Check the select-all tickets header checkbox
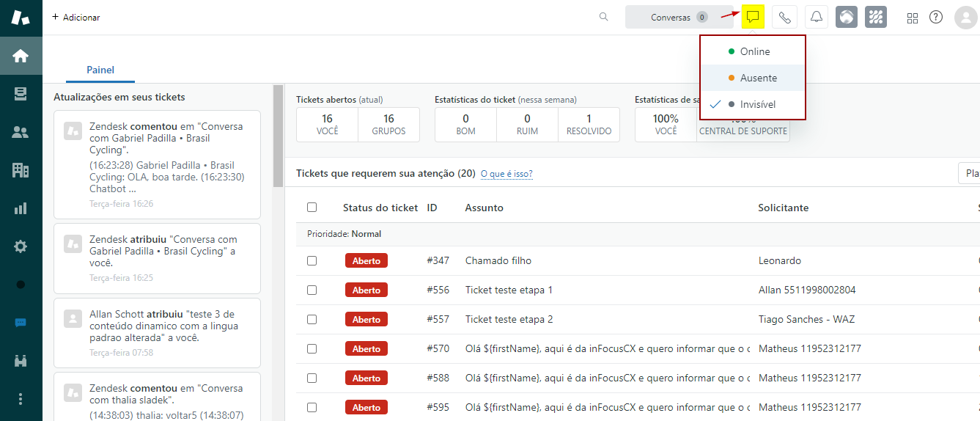Image resolution: width=980 pixels, height=421 pixels. pos(312,208)
